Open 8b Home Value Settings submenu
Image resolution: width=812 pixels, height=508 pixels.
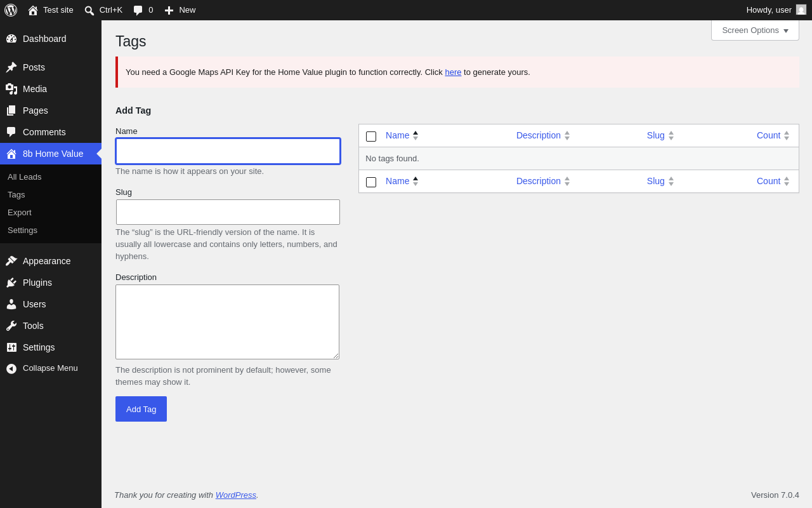point(22,231)
